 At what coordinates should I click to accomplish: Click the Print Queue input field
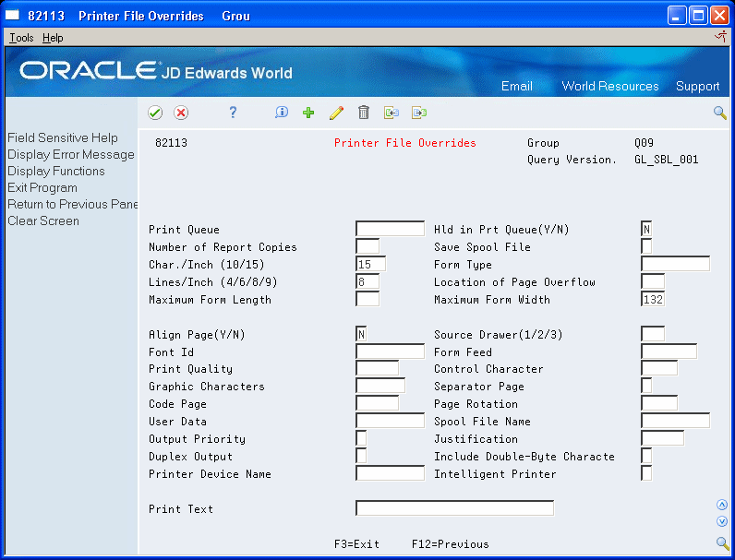coord(390,229)
